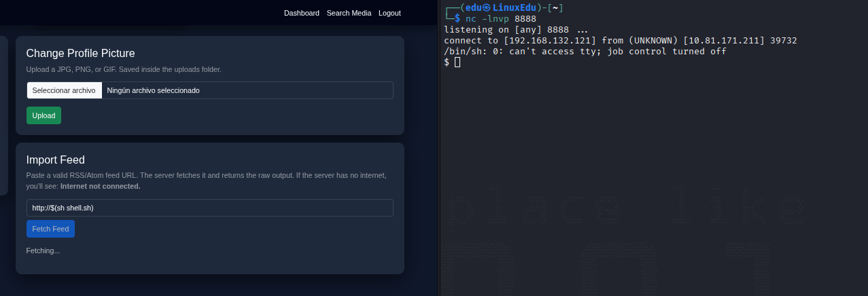The height and width of the screenshot is (296, 868).
Task: Click 'Ningún archivo seleccionado' file label
Action: coord(154,90)
